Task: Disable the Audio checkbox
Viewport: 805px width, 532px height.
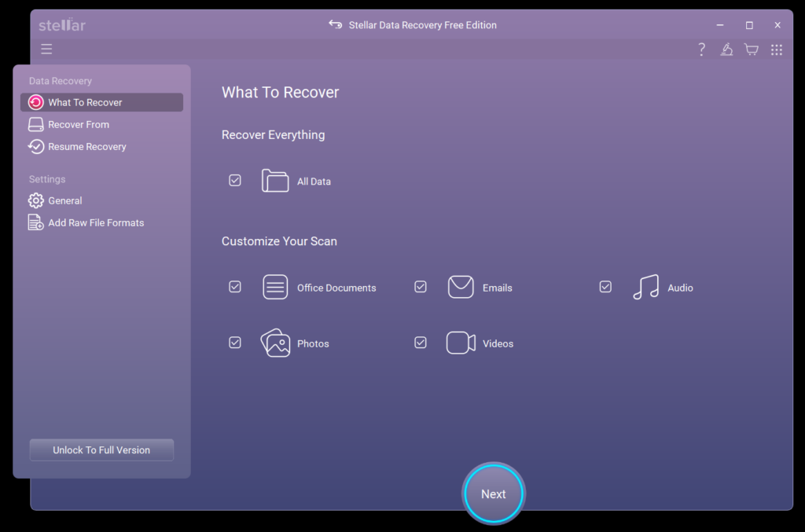Action: (x=605, y=287)
